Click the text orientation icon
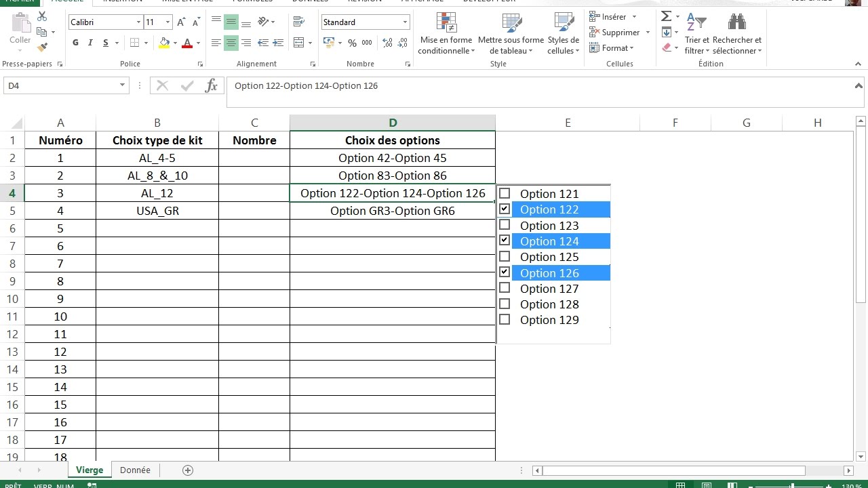The width and height of the screenshot is (868, 488). (x=264, y=22)
